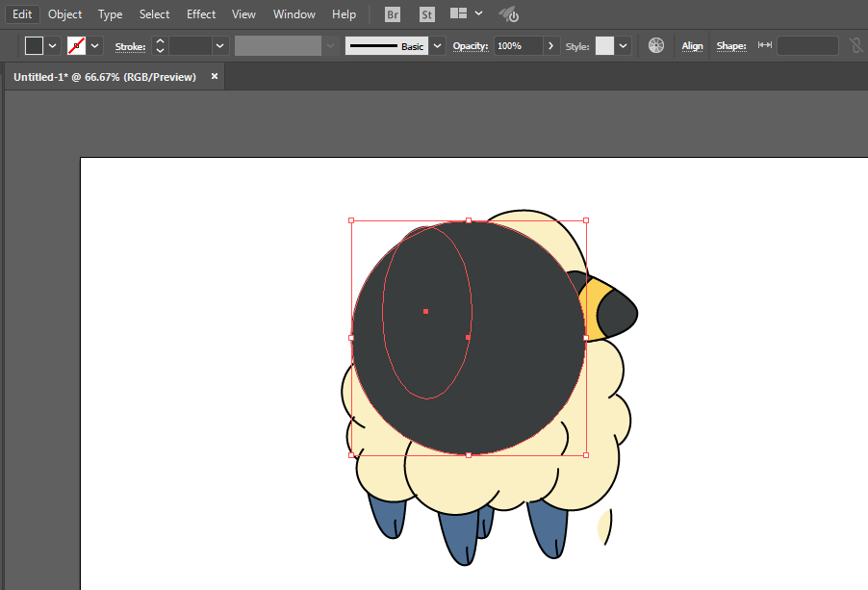Click the graphic Style swatch
This screenshot has height=590, width=868.
(604, 46)
